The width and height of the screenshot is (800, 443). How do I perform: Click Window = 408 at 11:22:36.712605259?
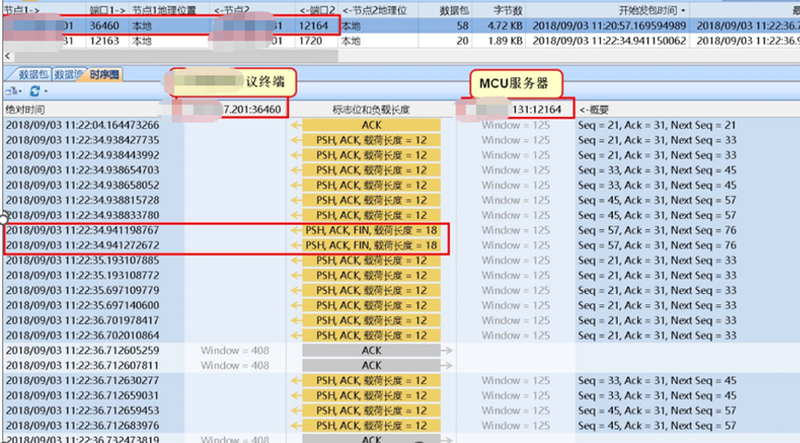click(235, 351)
